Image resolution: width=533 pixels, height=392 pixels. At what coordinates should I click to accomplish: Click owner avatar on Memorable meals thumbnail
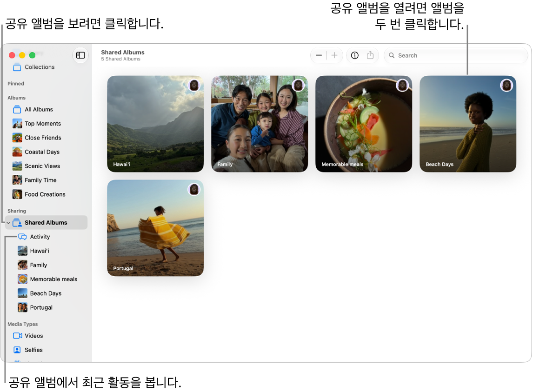point(402,85)
